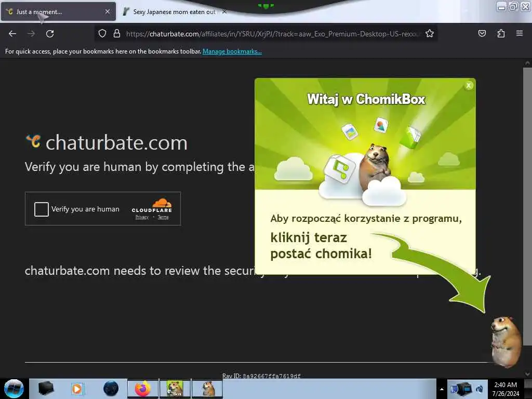Bookmark the page with the star icon
Screen dimensions: 532x399
click(x=430, y=33)
